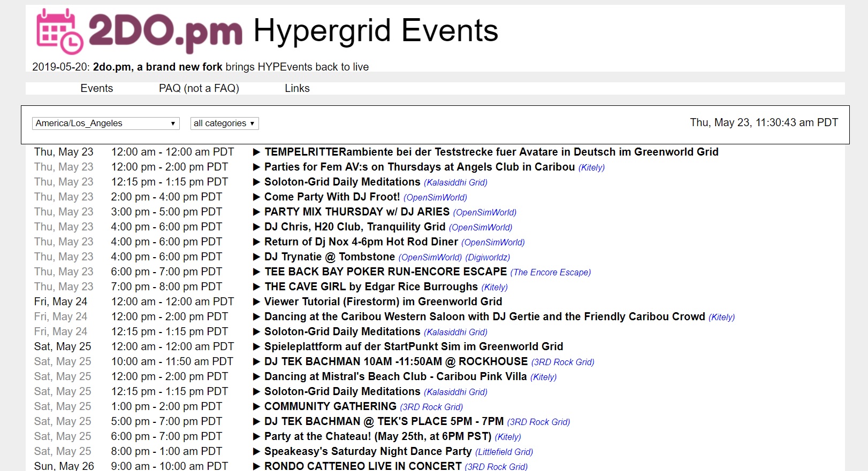The image size is (868, 471).
Task: Click Digiworldz tag on Tombstone event
Action: point(488,257)
